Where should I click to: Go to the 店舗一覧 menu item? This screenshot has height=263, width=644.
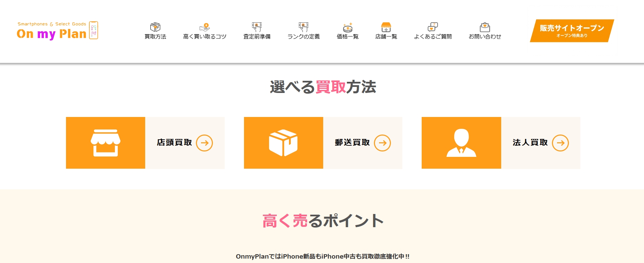click(386, 37)
